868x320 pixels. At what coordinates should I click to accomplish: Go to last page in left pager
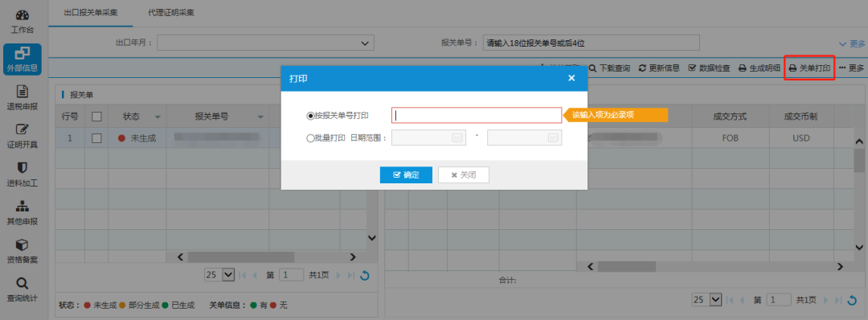click(x=351, y=275)
